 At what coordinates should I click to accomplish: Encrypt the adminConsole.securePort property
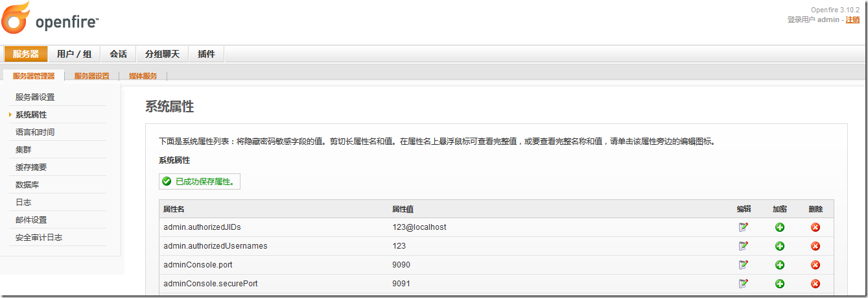point(780,284)
